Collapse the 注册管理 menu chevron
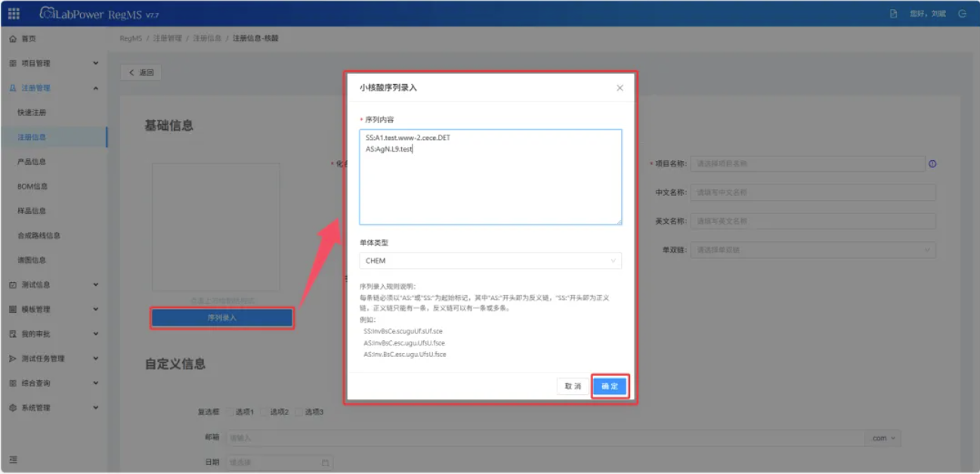Image resolution: width=980 pixels, height=474 pixels. click(x=95, y=88)
